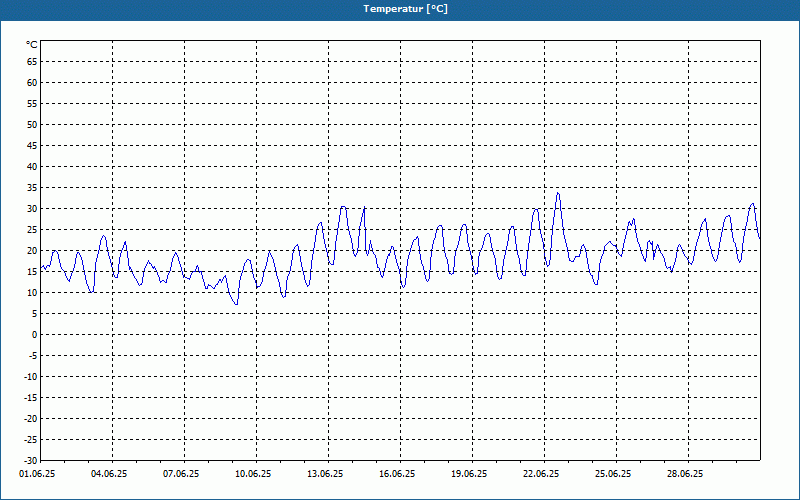Click the 04.06.25 date label
The width and height of the screenshot is (800, 500).
coord(109,474)
